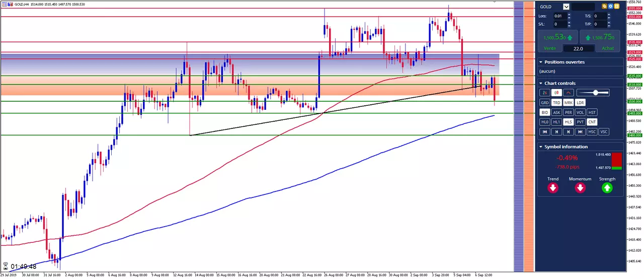Click the HSC horizontal scale button
The width and height of the screenshot is (644, 279).
click(x=592, y=131)
